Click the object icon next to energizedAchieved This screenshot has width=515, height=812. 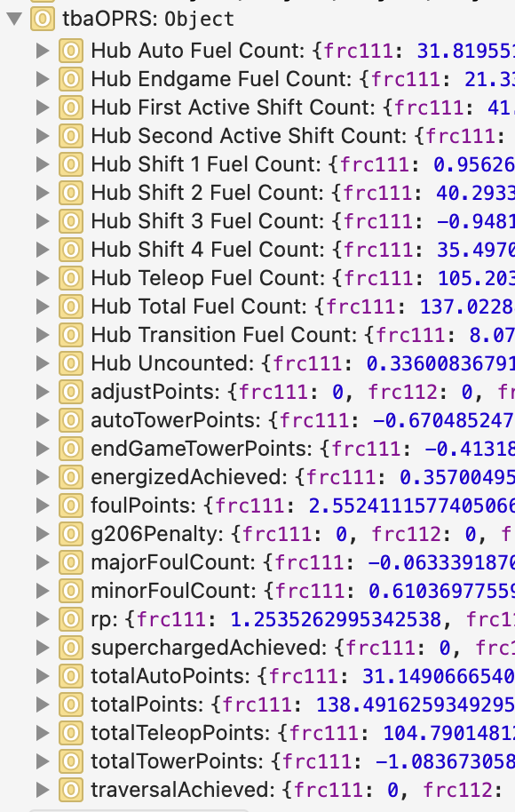pos(71,477)
